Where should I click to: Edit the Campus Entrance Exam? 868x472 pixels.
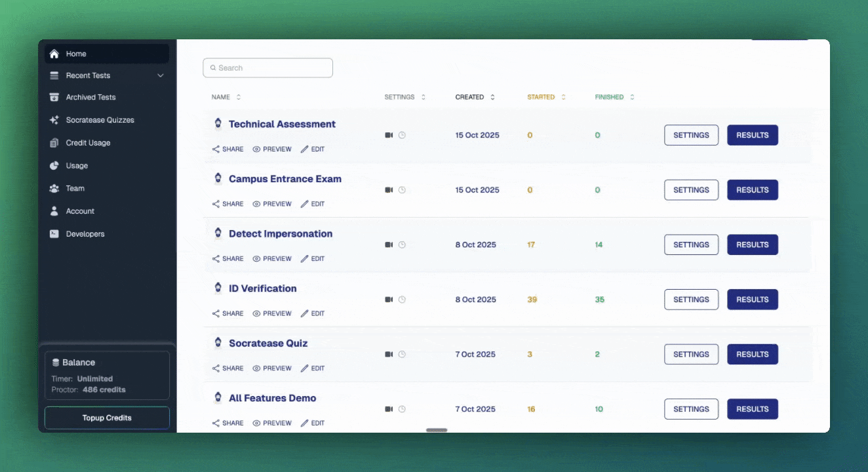click(313, 204)
